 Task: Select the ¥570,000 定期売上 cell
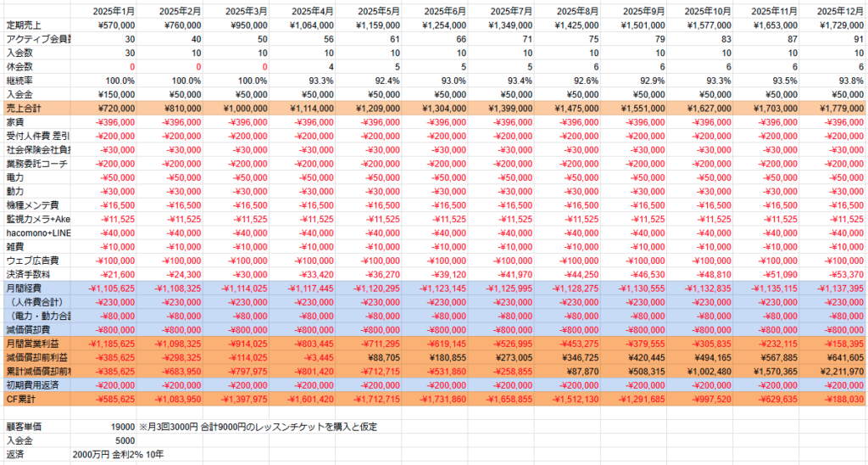click(x=103, y=25)
